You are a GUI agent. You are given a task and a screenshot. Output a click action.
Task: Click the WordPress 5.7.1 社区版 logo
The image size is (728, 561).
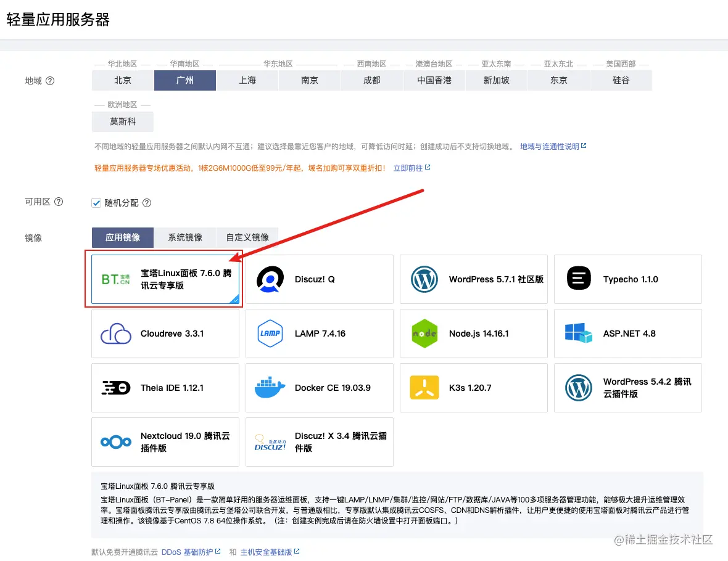424,279
